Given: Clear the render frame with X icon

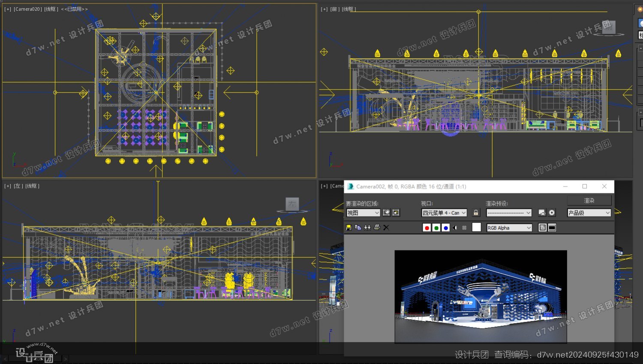Looking at the screenshot, I should (x=386, y=228).
